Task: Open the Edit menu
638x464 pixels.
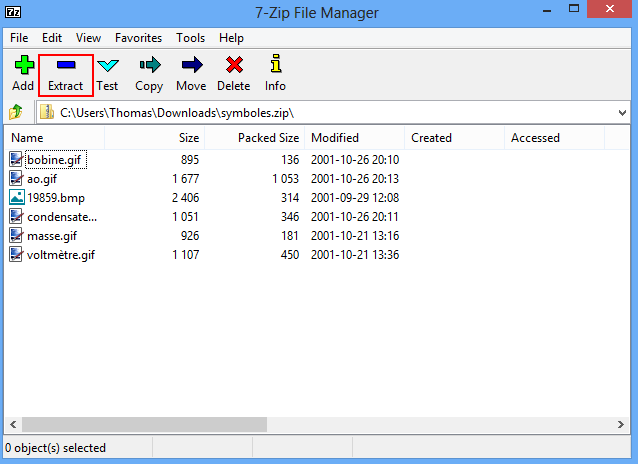Action: tap(52, 38)
